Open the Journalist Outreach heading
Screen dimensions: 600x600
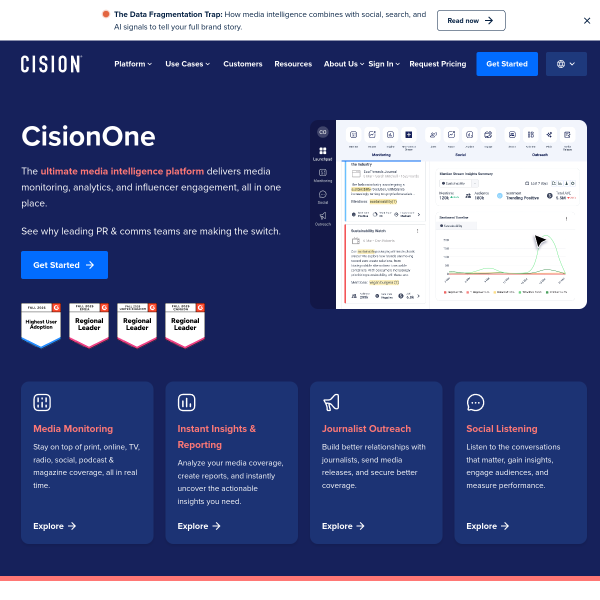[x=366, y=429]
